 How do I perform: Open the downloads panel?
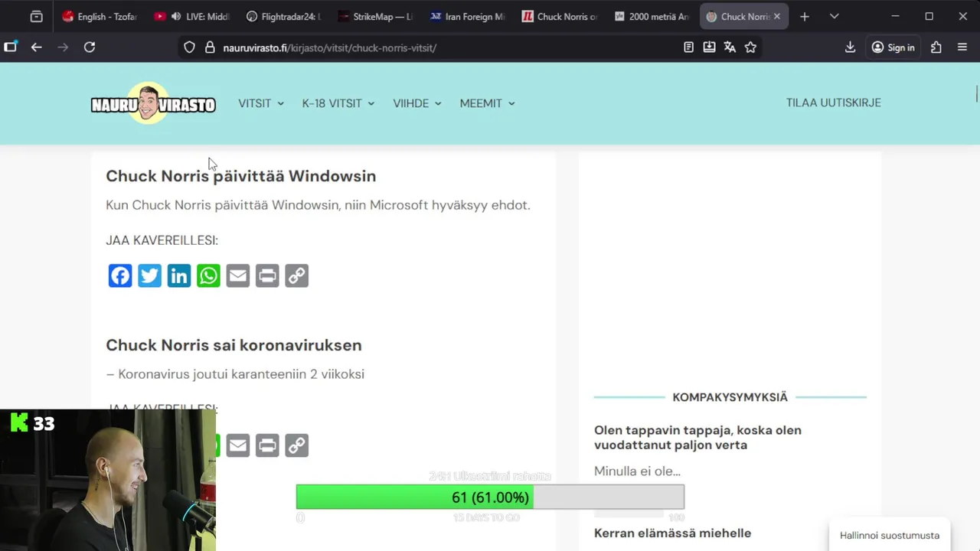tap(850, 47)
